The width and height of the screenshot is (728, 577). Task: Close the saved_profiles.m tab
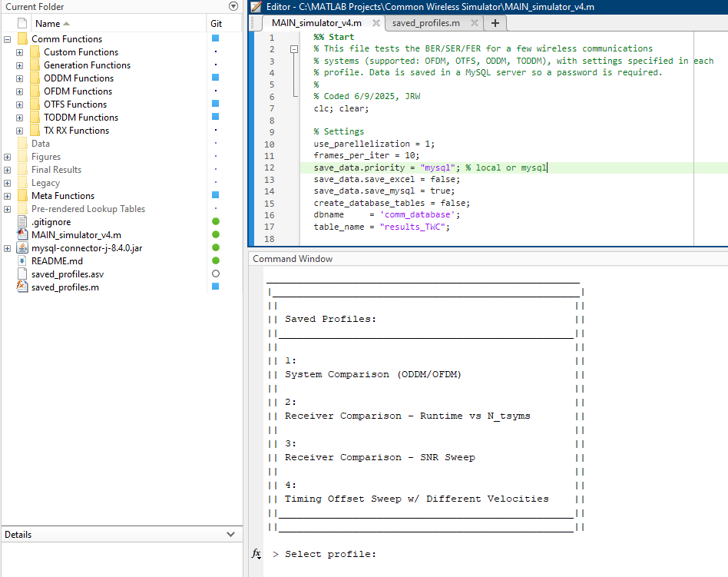(474, 23)
